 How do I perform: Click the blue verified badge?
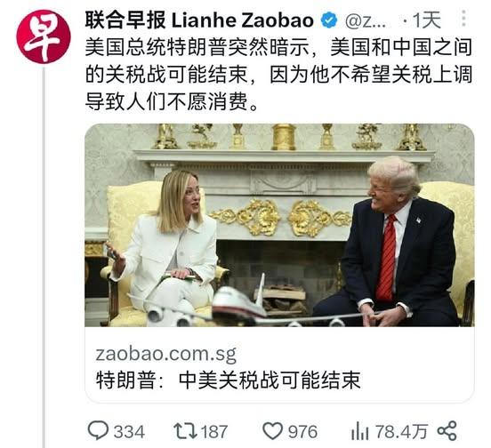pyautogui.click(x=329, y=20)
